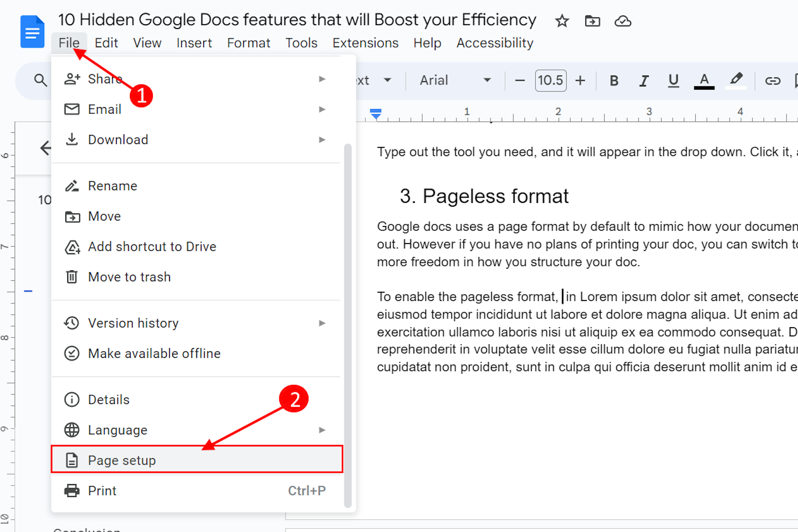The height and width of the screenshot is (532, 798).
Task: Toggle underline formatting
Action: tap(673, 80)
